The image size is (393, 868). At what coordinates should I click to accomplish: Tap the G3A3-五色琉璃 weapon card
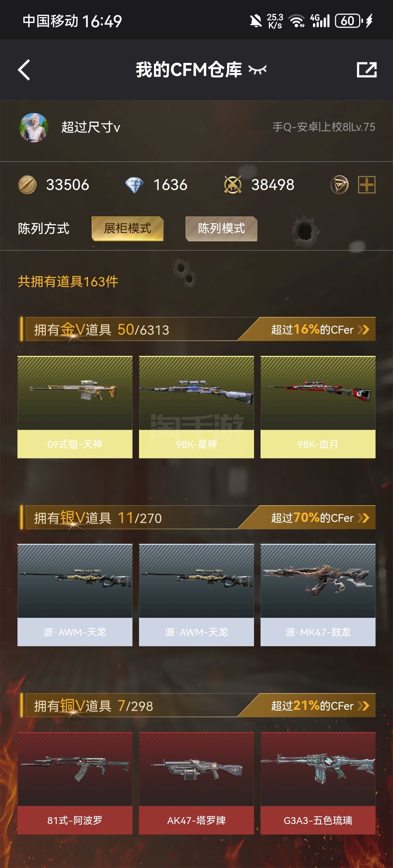pos(318,783)
